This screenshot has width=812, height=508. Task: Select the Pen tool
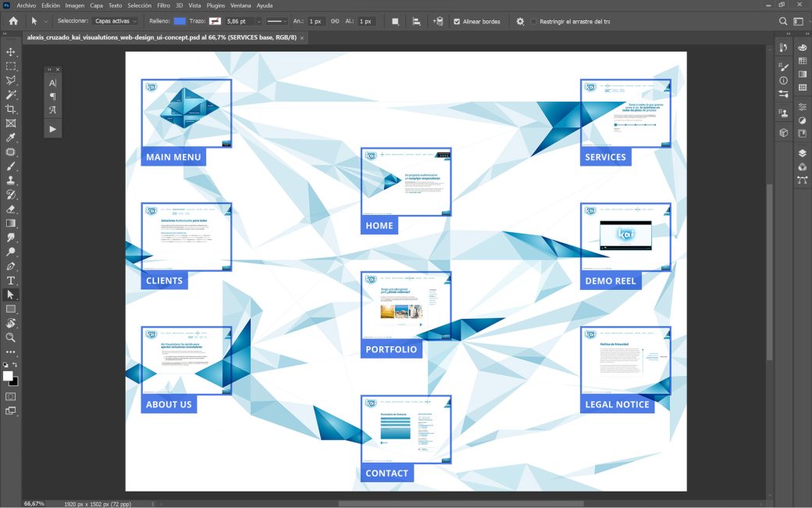pos(10,267)
